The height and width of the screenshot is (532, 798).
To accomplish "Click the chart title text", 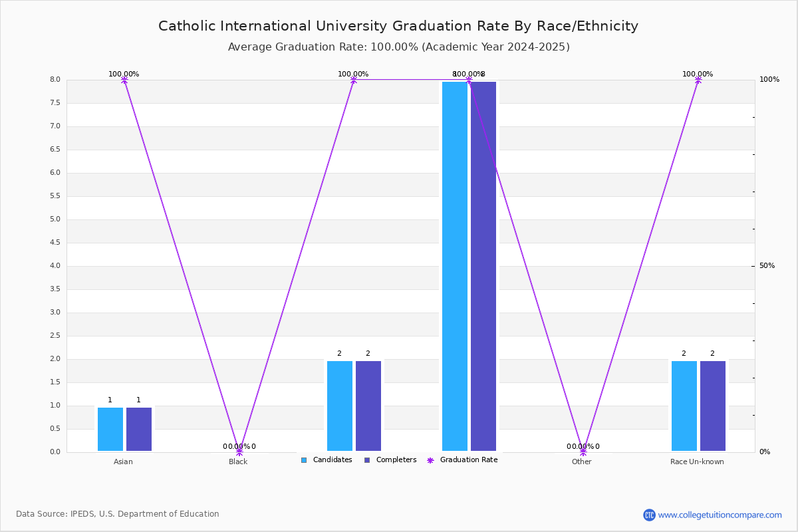I will [x=398, y=26].
